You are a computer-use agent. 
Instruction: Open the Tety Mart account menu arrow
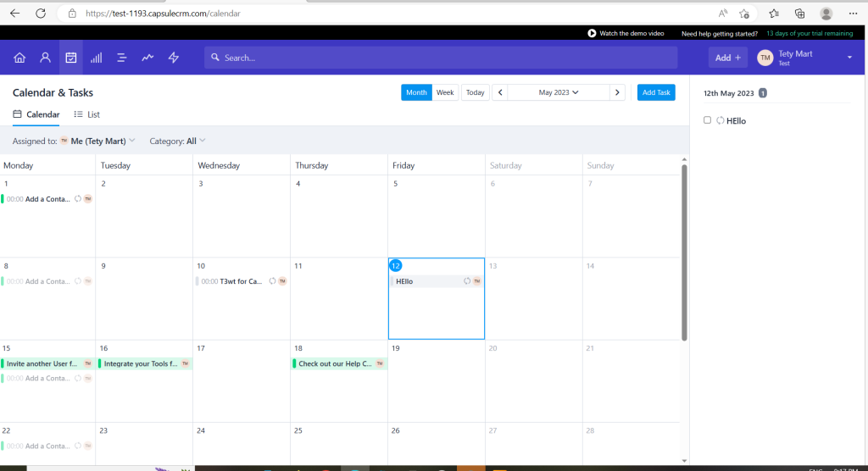(x=849, y=58)
